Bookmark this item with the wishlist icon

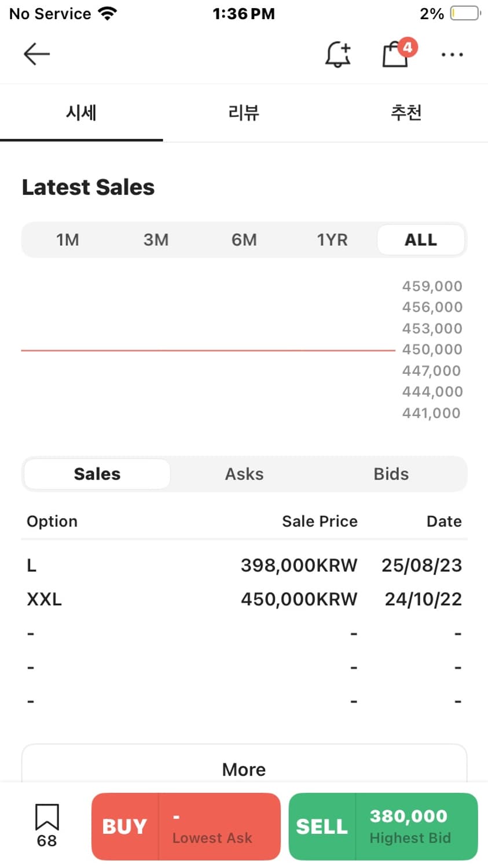(x=47, y=817)
